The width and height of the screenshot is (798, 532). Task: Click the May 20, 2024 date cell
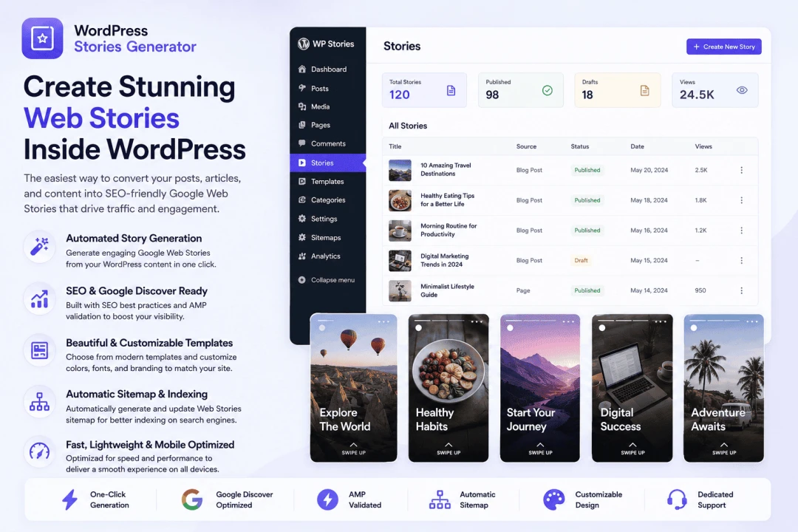(649, 170)
